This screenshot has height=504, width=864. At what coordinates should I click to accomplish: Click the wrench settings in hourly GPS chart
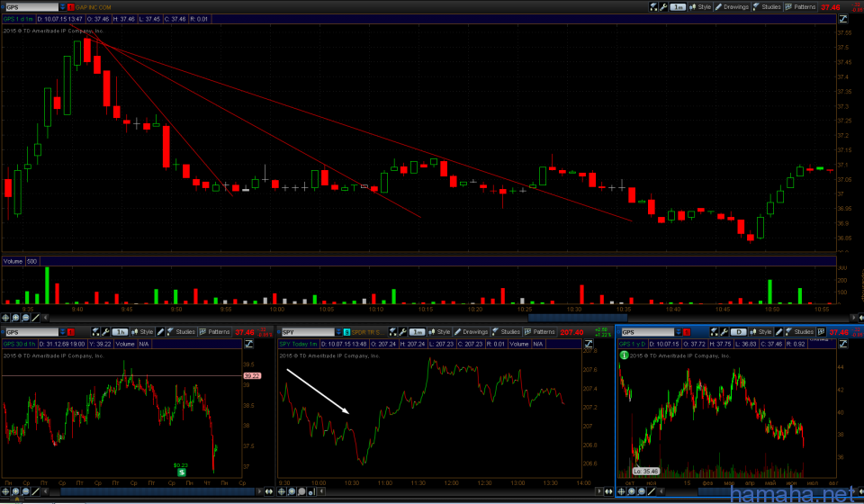[x=105, y=332]
